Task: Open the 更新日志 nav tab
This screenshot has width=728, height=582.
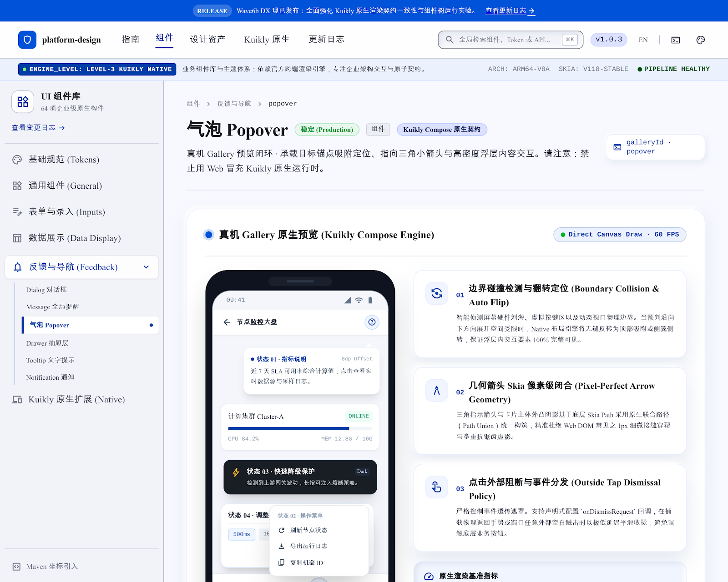Action: [x=326, y=40]
